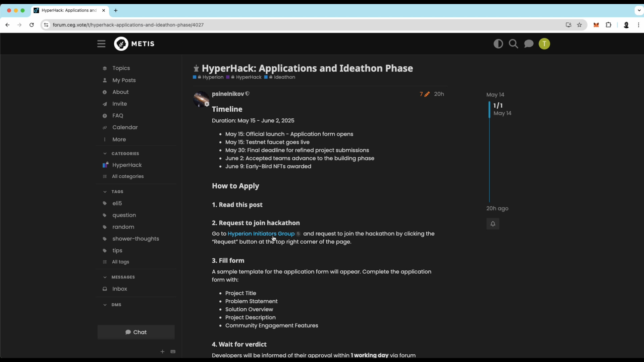Open the HyperHack category
Image resolution: width=644 pixels, height=362 pixels.
click(x=127, y=165)
